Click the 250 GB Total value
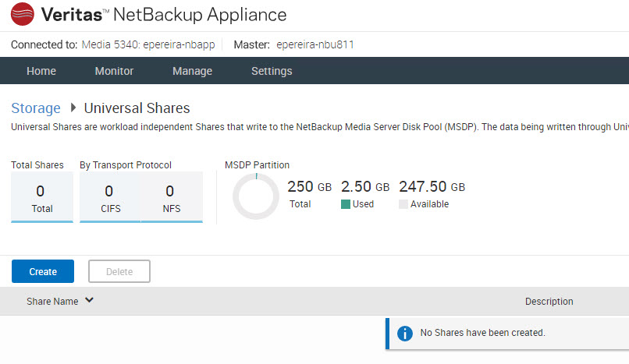629x364 pixels. (x=309, y=186)
